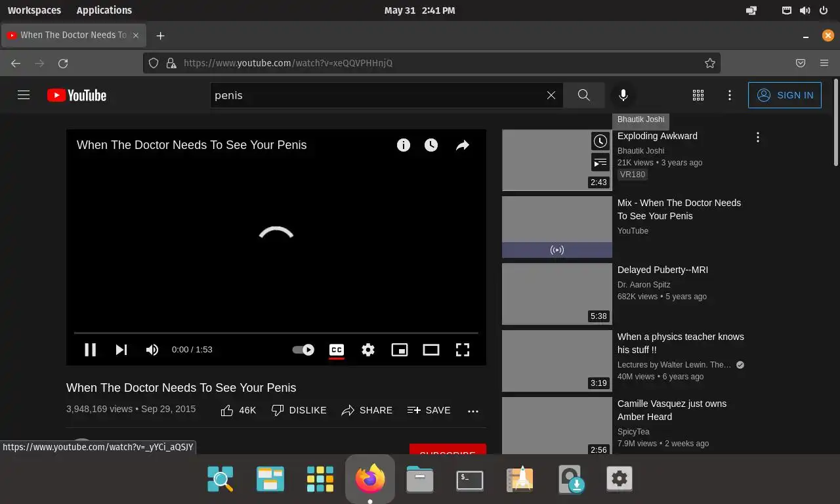This screenshot has height=504, width=840.
Task: Click the Firefox address bar
Action: (432, 63)
